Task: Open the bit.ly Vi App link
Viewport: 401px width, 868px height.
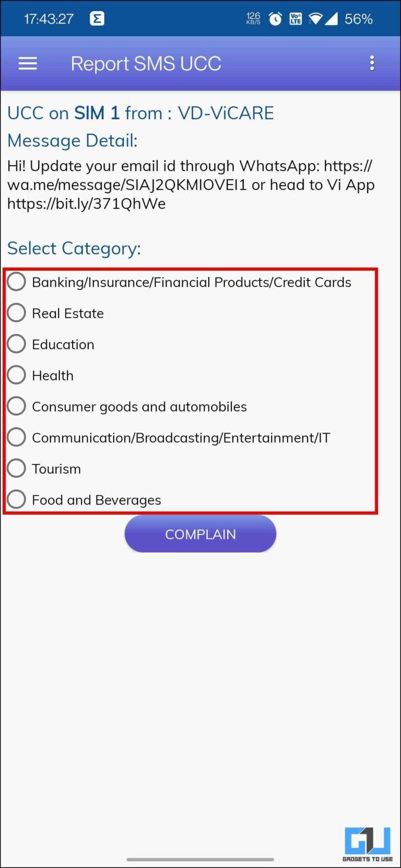Action: point(86,203)
